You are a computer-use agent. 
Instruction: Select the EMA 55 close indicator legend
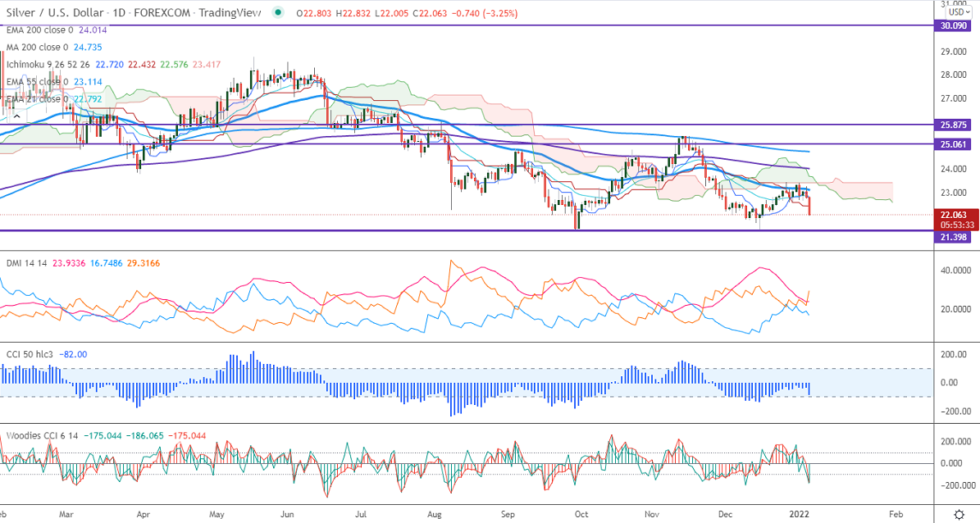tap(37, 82)
